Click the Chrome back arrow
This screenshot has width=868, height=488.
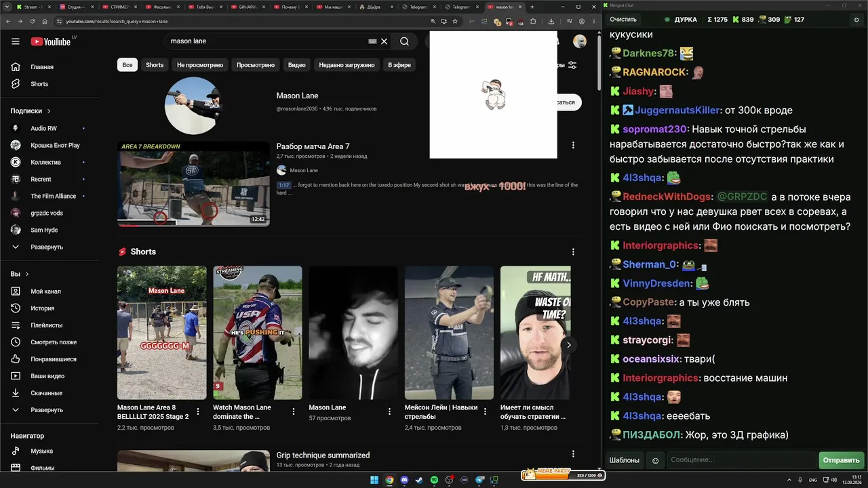click(7, 21)
